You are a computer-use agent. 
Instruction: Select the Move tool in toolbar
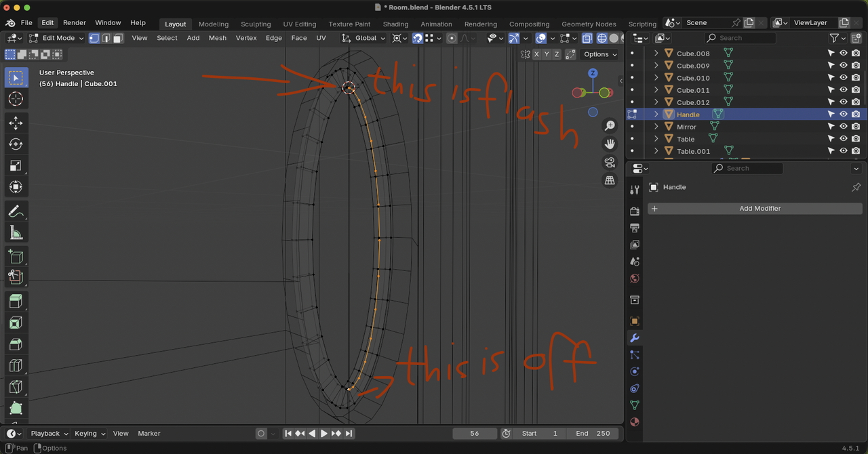pyautogui.click(x=16, y=123)
